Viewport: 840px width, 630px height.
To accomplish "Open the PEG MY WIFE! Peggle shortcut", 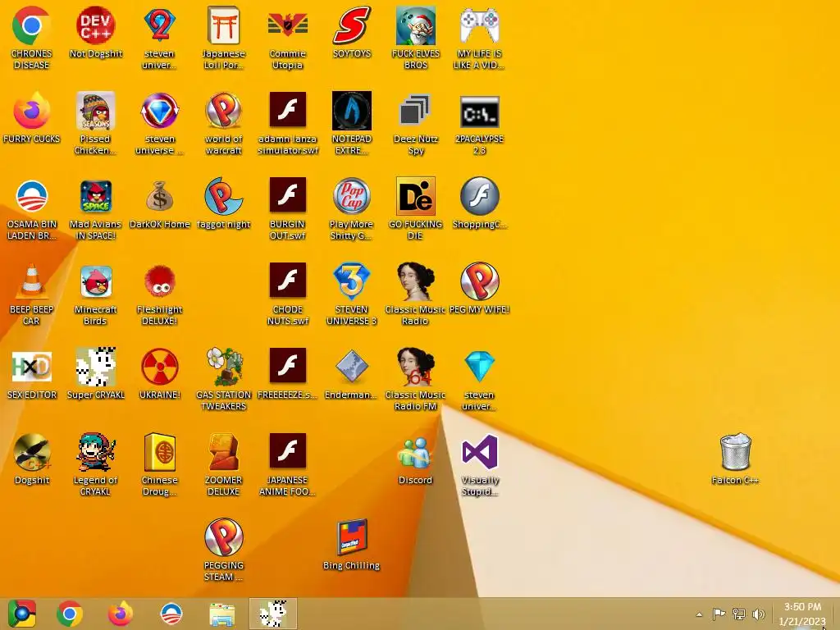I will [x=479, y=281].
